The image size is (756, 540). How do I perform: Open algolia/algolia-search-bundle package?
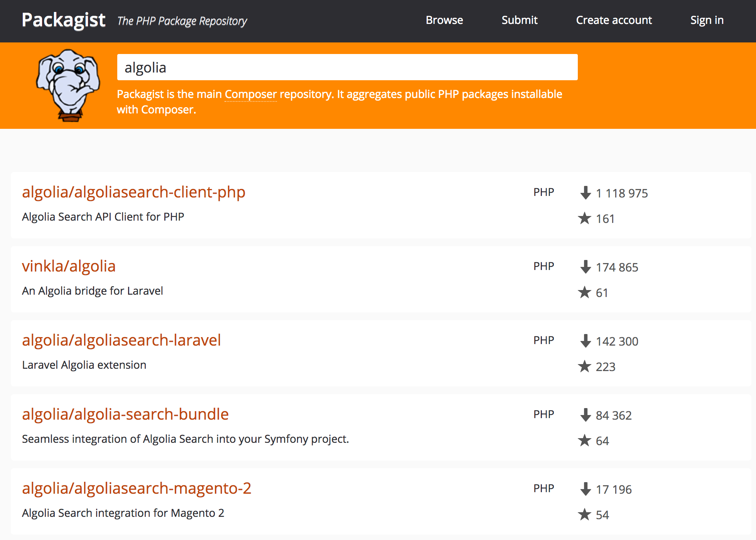click(125, 414)
